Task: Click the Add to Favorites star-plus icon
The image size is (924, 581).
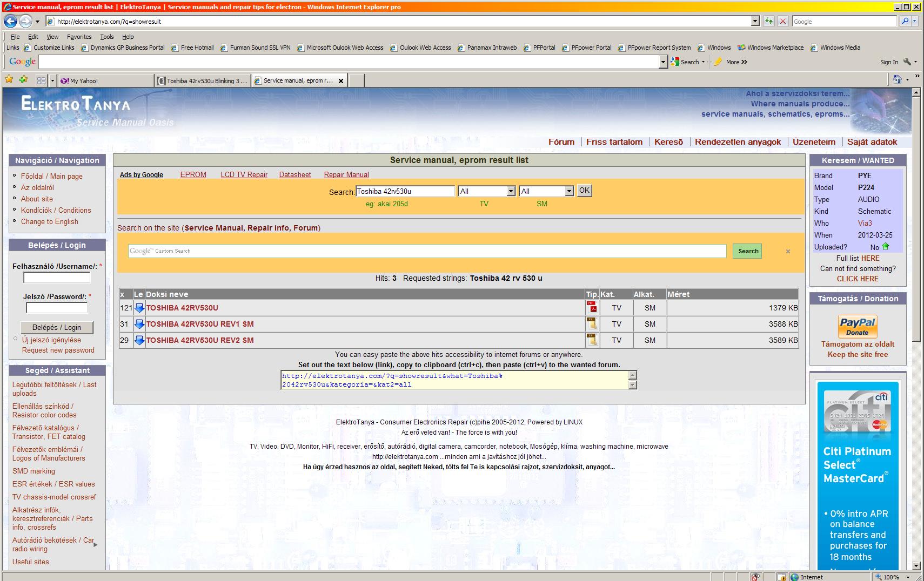Action: [x=23, y=80]
